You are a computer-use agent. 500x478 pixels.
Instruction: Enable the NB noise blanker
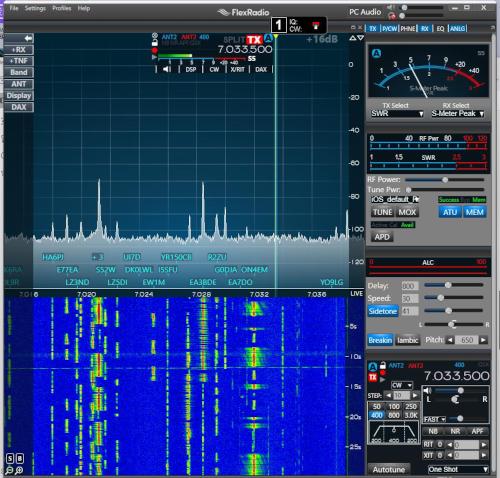[433, 431]
